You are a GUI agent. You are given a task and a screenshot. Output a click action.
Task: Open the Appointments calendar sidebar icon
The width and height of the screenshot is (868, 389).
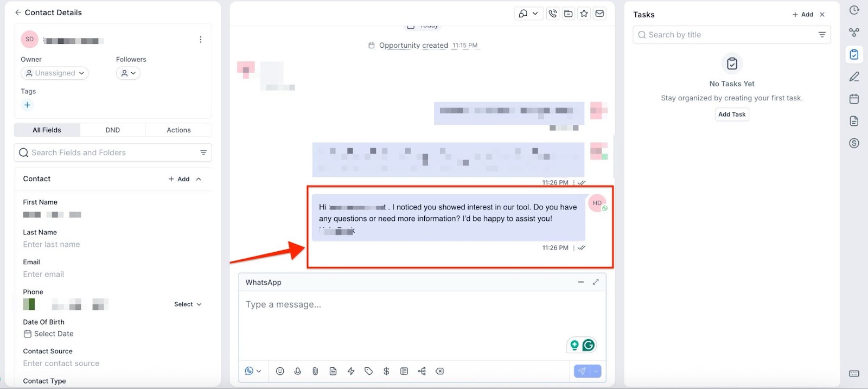[x=854, y=99]
